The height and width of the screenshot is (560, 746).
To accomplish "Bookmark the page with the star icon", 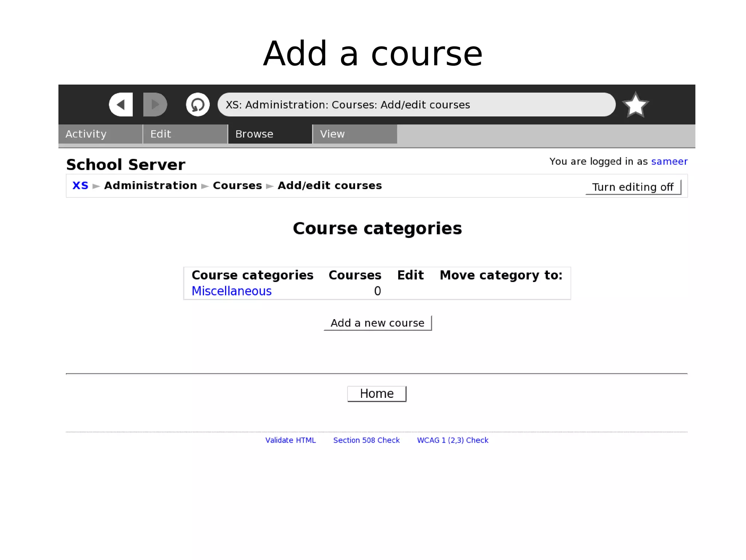I will [636, 105].
